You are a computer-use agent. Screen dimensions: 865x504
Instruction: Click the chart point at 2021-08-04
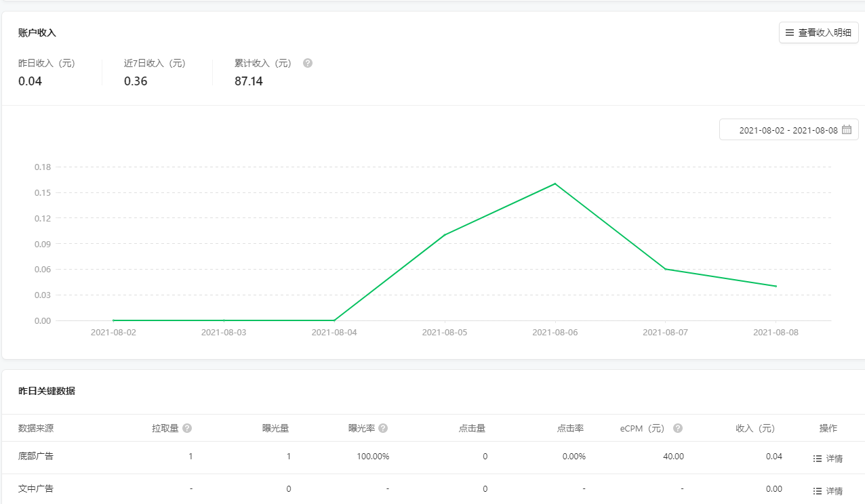pos(334,320)
